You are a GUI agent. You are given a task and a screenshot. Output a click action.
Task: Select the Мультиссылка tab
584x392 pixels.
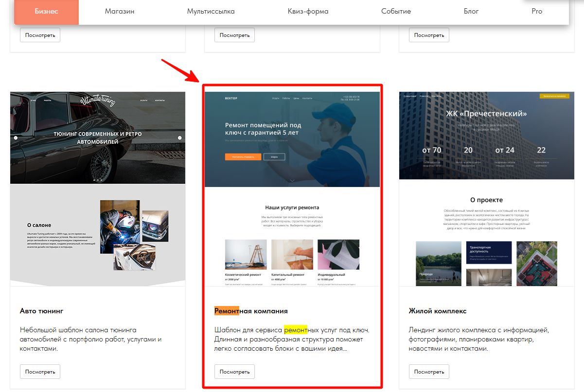[x=211, y=11]
